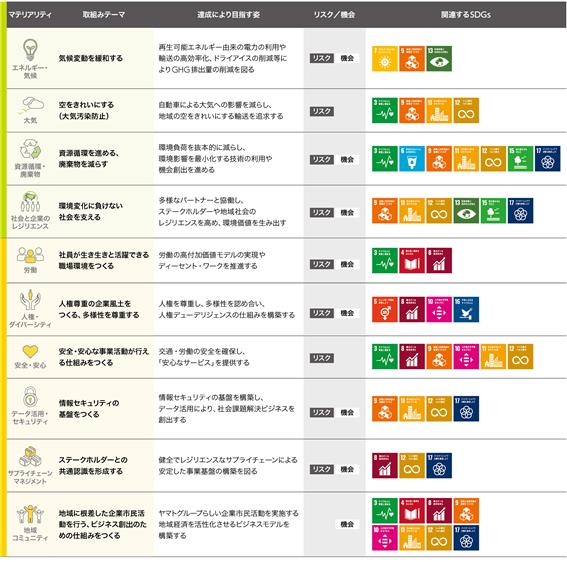Click the padlock data security icon
This screenshot has height=562, width=567.
[30, 397]
